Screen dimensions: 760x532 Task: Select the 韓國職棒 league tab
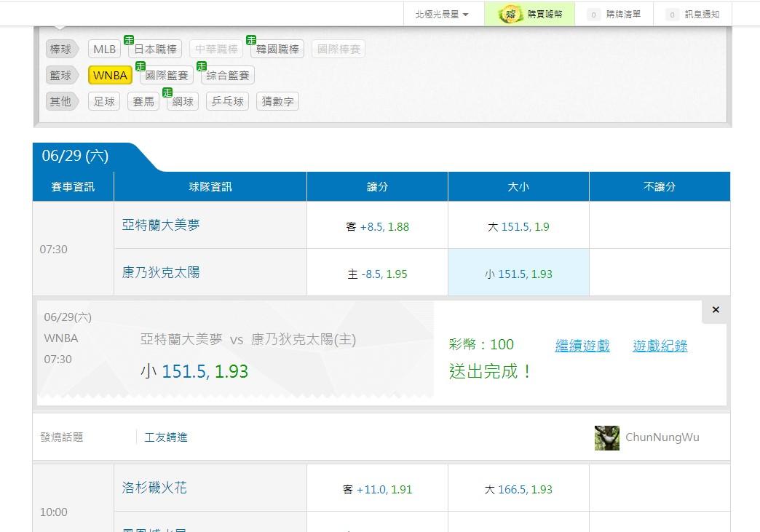(277, 49)
